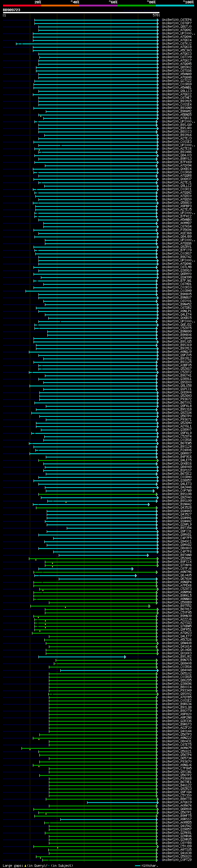Select hit label UniRef100_B1P1S7

tap(177, 470)
